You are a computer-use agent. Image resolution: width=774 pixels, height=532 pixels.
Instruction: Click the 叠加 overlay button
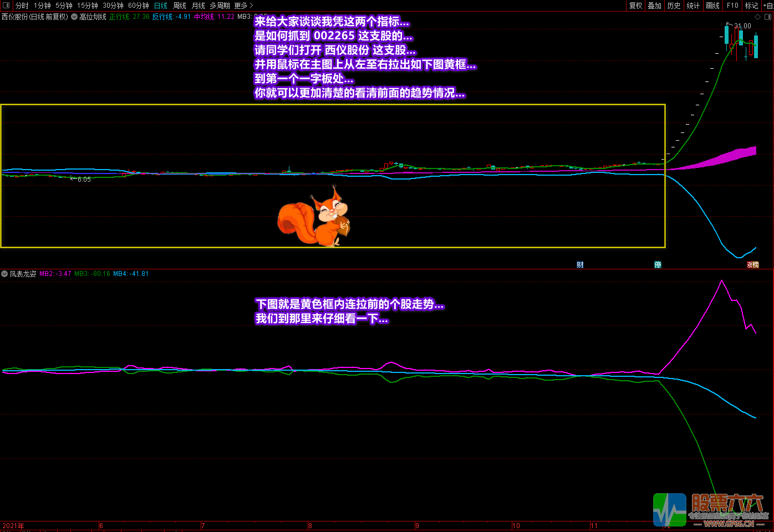[655, 6]
